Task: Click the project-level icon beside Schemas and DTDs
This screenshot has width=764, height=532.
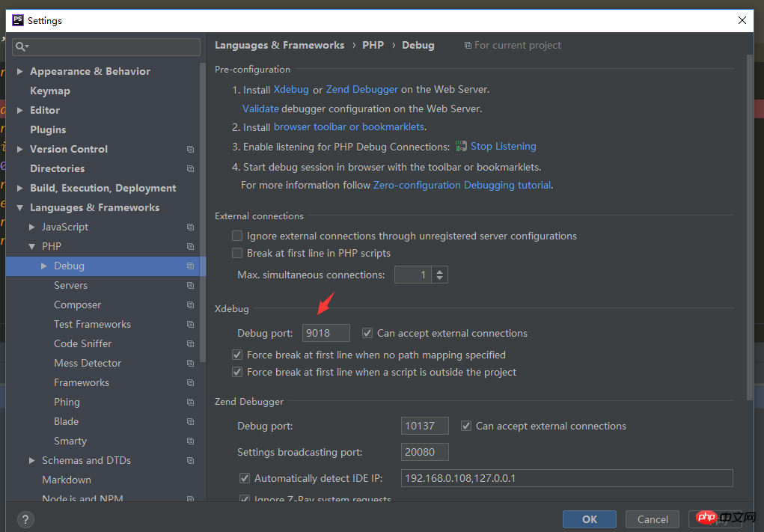Action: tap(191, 461)
